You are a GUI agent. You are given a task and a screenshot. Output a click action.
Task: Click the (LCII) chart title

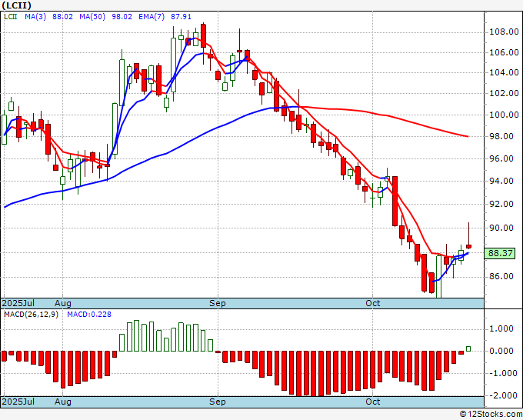(17, 5)
